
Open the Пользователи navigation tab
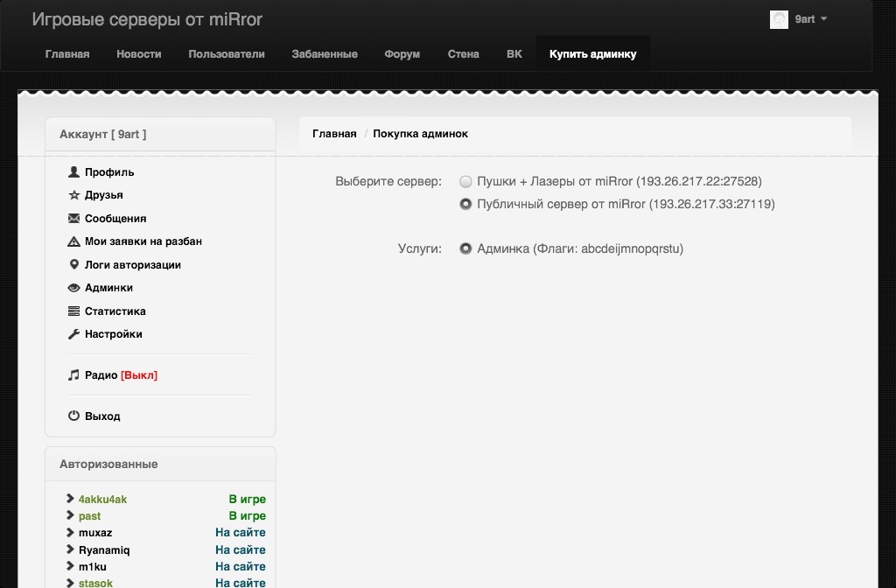click(x=227, y=54)
